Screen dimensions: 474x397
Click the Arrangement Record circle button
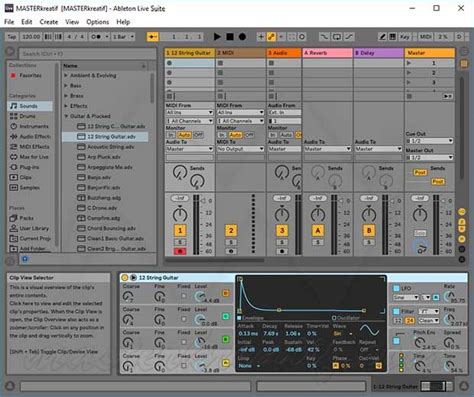(x=242, y=37)
